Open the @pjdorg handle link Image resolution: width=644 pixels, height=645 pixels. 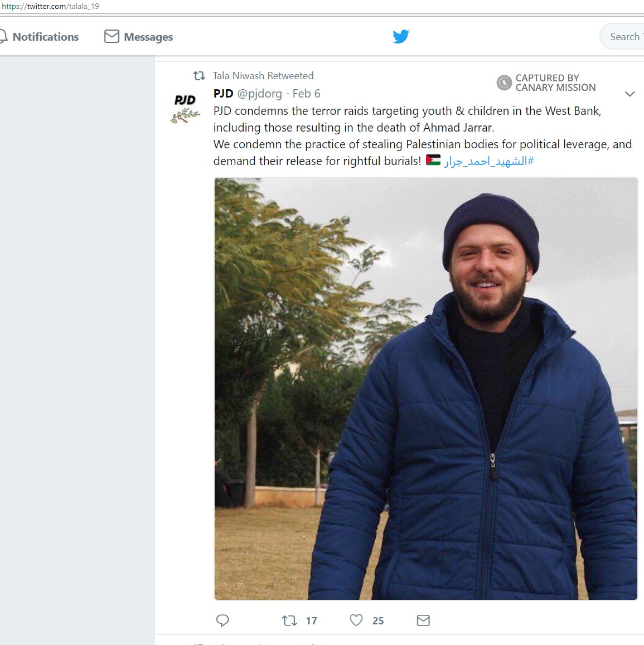point(260,94)
